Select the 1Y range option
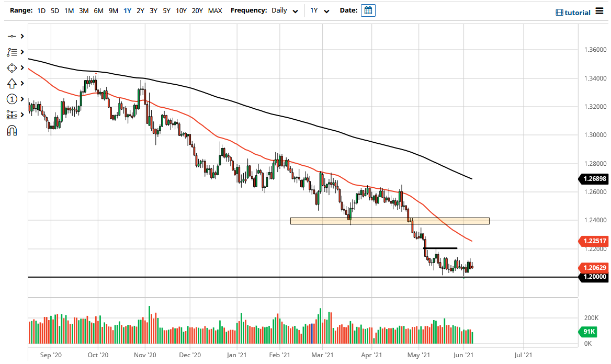611x364 pixels. click(x=127, y=10)
